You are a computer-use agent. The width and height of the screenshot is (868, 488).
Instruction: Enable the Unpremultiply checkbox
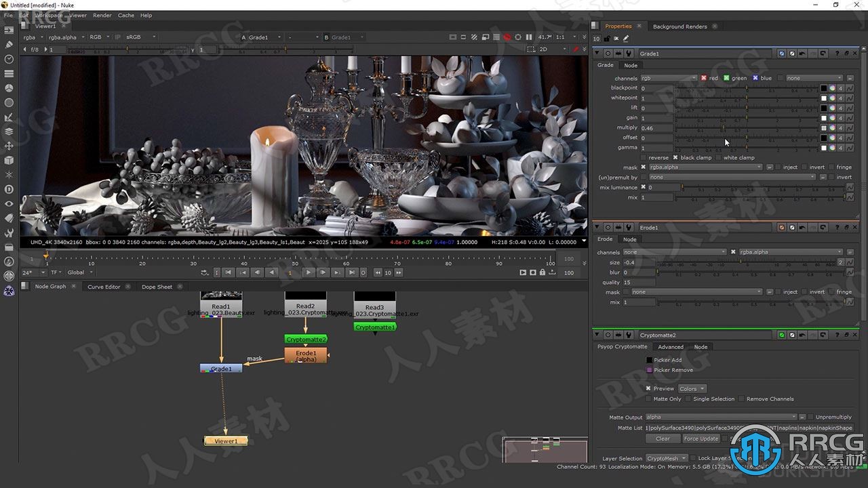tap(811, 417)
